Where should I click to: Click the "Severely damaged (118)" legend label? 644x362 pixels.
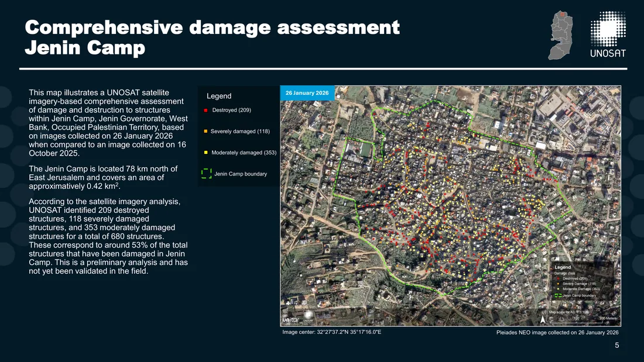coord(240,132)
